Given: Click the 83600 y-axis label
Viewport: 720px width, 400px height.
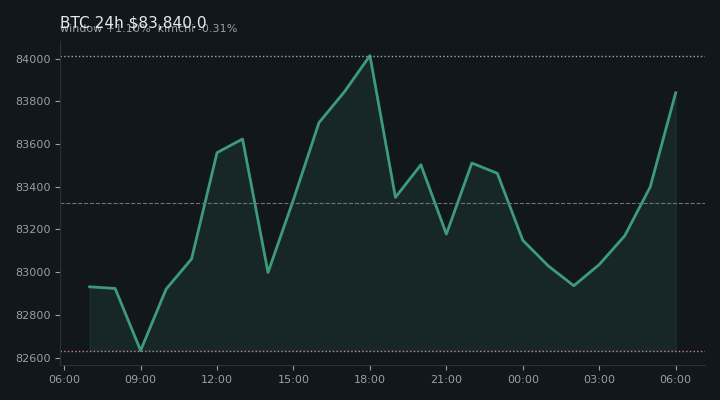Looking at the screenshot, I should [x=33, y=144].
